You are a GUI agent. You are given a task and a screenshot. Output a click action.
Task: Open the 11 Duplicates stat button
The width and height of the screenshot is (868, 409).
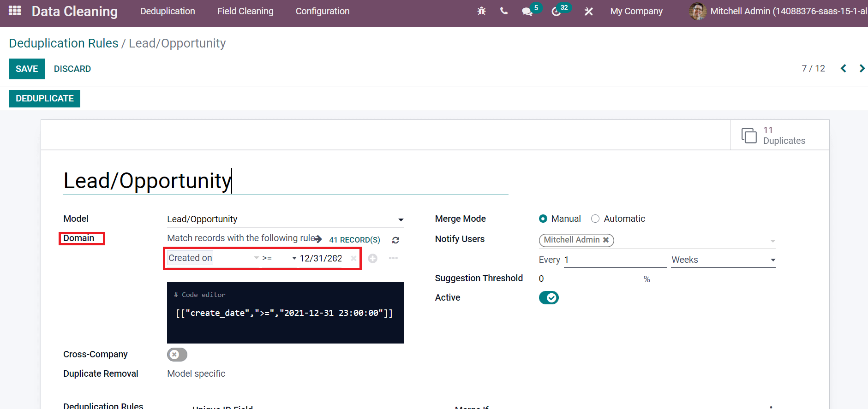pyautogui.click(x=780, y=135)
